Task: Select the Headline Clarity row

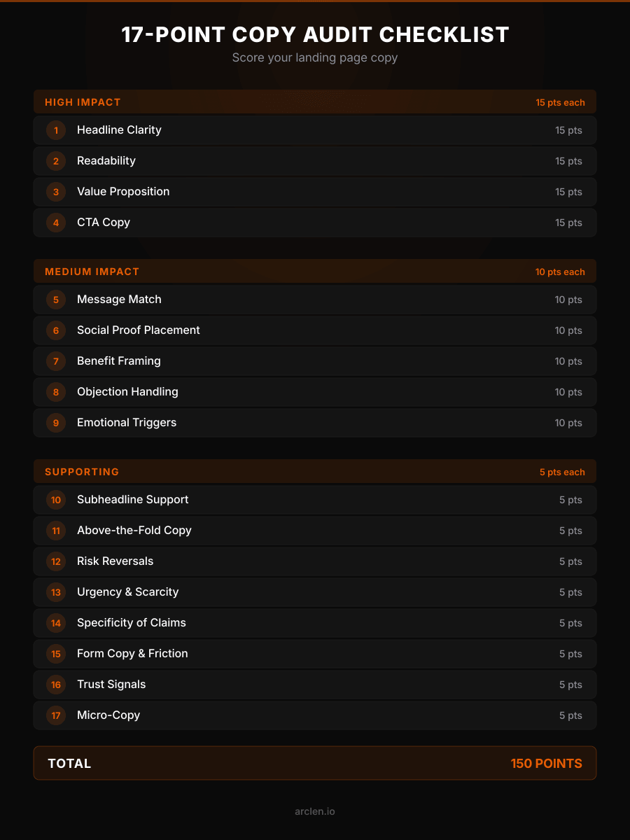Action: click(x=315, y=130)
